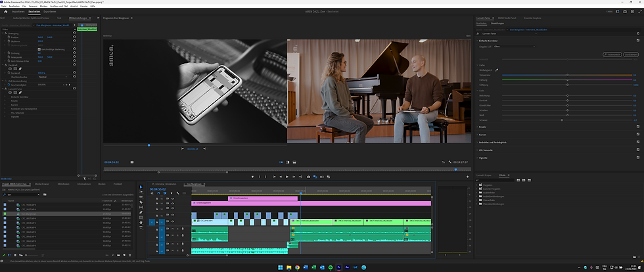Toggle the Gleichmäßige Skalierung checkbox
644x272 pixels.
coord(39,49)
